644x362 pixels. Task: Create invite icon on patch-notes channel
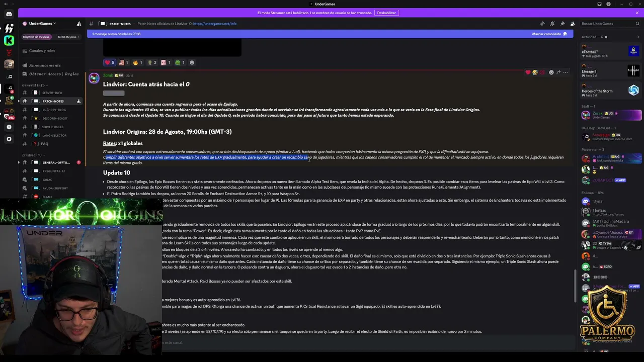[78, 101]
